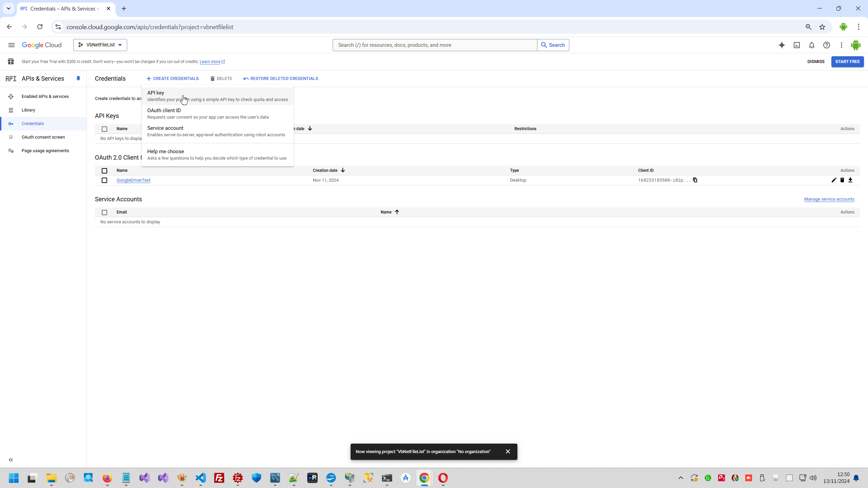Select all Service Accounts header checkbox

[104, 212]
